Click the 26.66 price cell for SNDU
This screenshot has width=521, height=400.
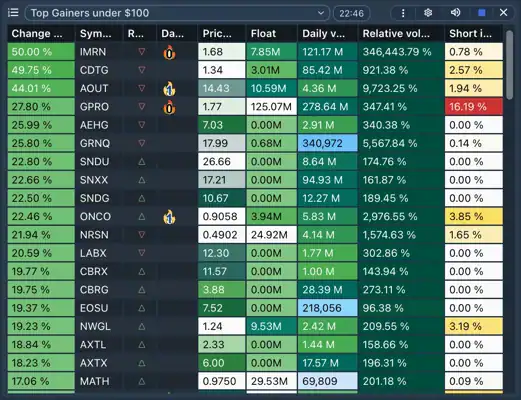(222, 161)
